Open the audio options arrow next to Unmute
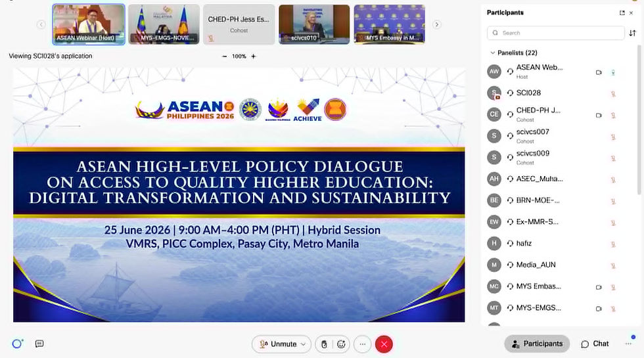This screenshot has height=358, width=644. (303, 344)
